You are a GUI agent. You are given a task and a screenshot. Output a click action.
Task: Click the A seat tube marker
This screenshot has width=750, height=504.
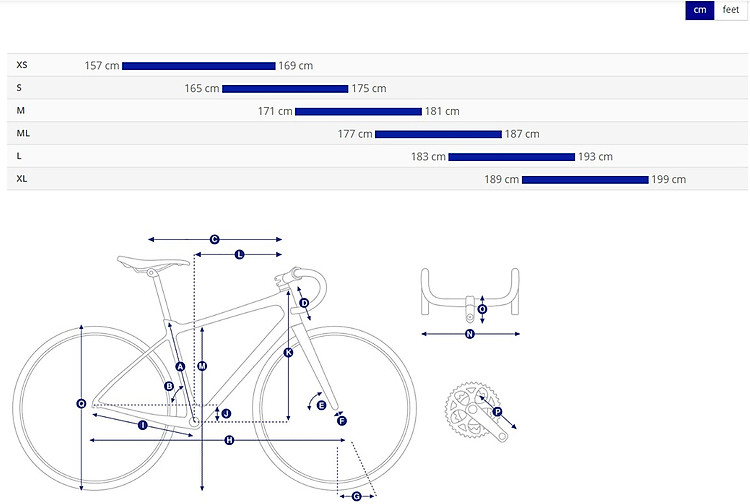pyautogui.click(x=180, y=367)
